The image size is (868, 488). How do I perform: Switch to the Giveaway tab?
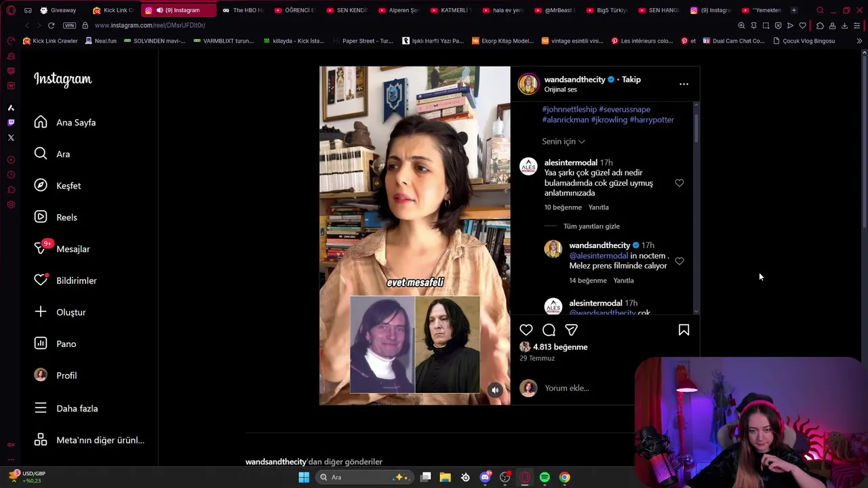pyautogui.click(x=59, y=10)
